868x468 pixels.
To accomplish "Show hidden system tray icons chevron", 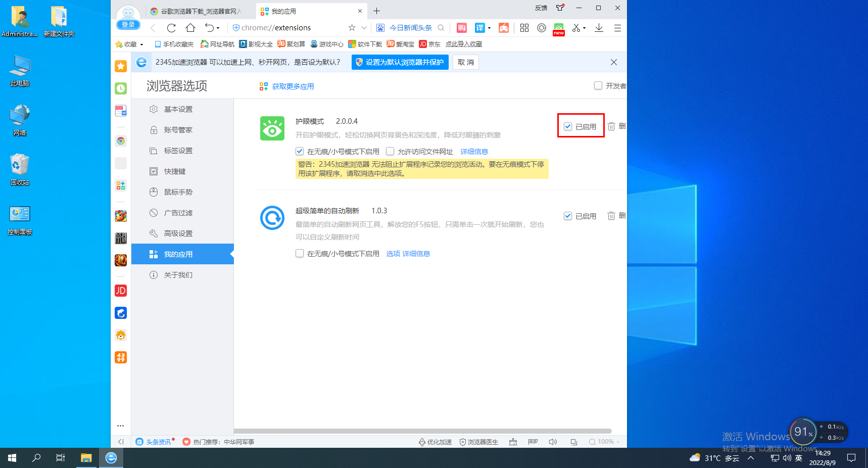I will tap(751, 458).
